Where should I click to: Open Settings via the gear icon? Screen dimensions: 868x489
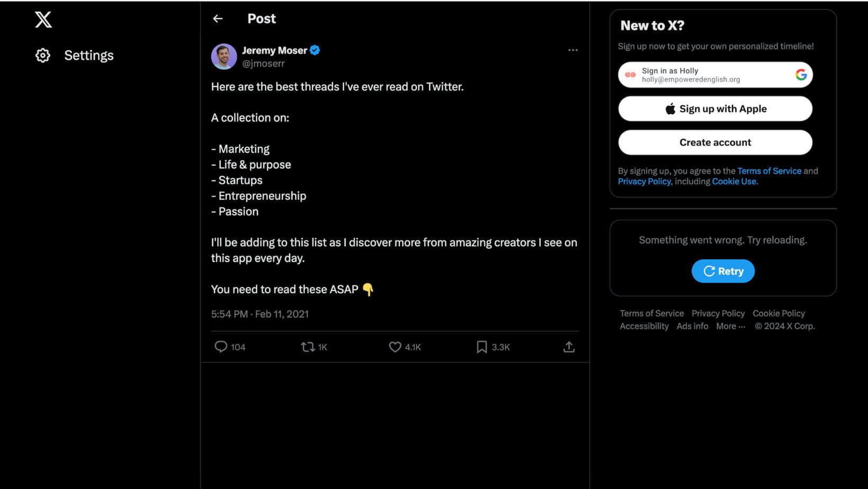(42, 55)
